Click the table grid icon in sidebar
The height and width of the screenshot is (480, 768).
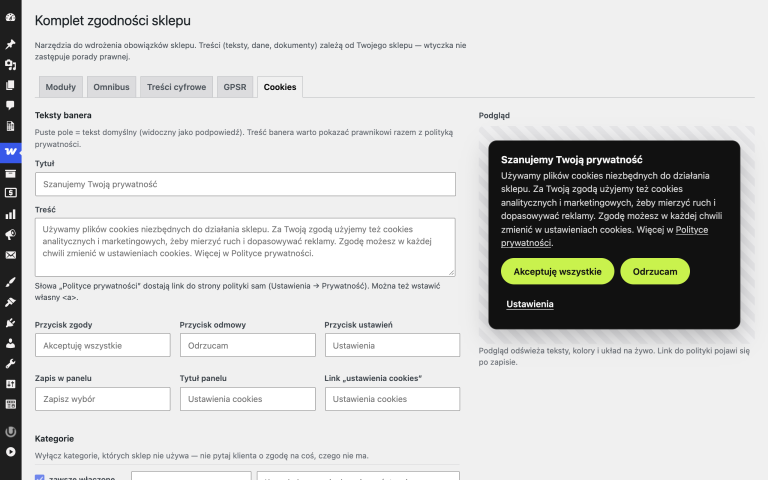coord(10,404)
